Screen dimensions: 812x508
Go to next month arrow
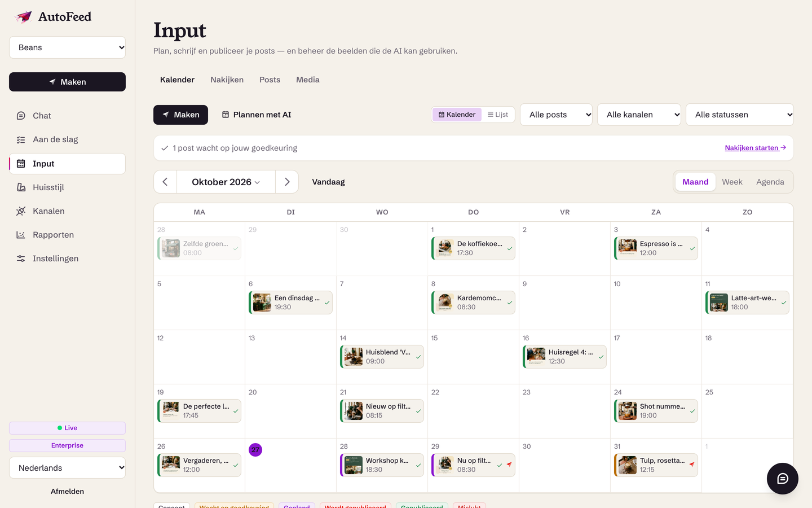[287, 182]
